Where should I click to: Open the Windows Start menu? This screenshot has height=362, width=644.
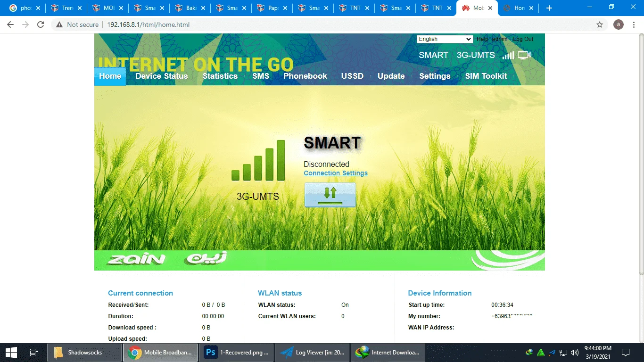click(x=11, y=352)
